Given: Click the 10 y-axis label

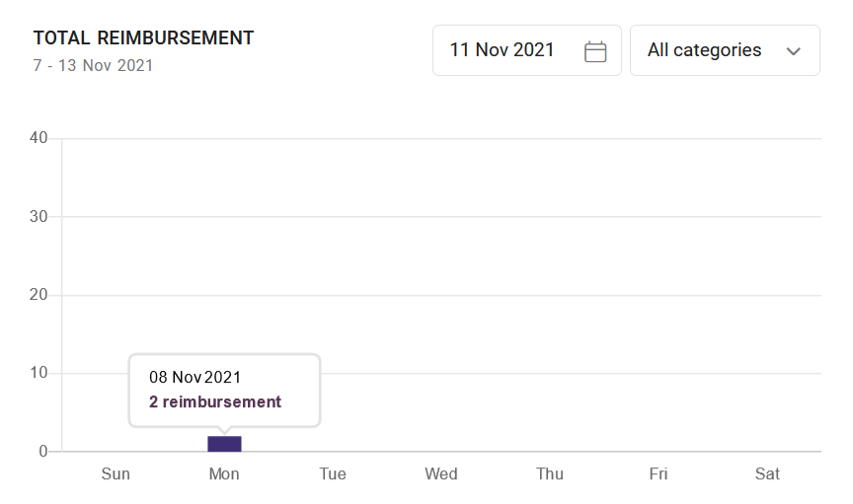Looking at the screenshot, I should 39,374.
